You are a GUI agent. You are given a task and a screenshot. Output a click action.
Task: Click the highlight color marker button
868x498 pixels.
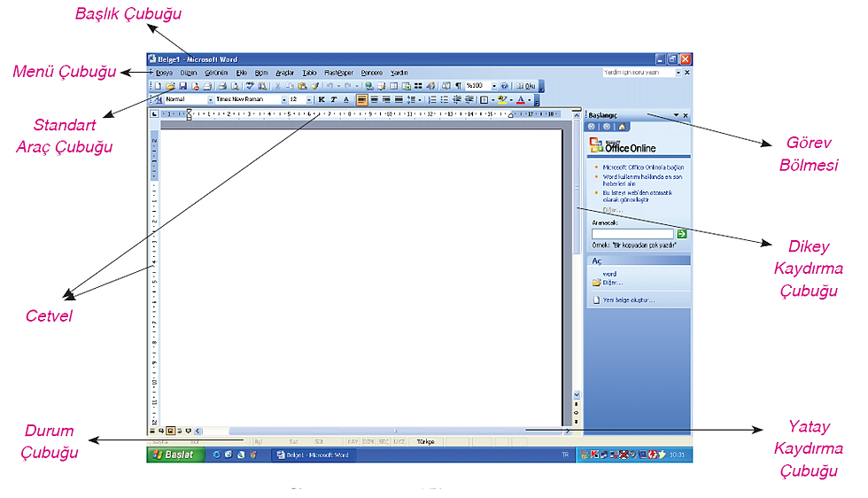502,100
